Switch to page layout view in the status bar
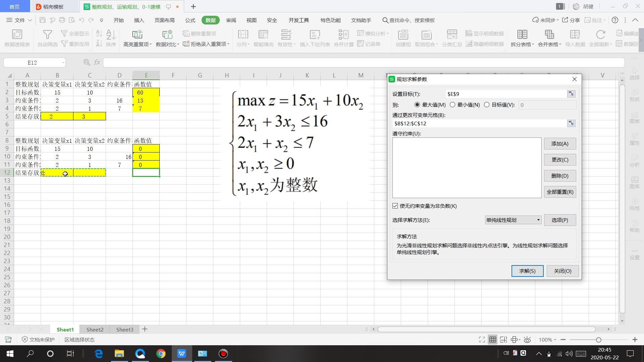This screenshot has width=644, height=362. pos(503,340)
